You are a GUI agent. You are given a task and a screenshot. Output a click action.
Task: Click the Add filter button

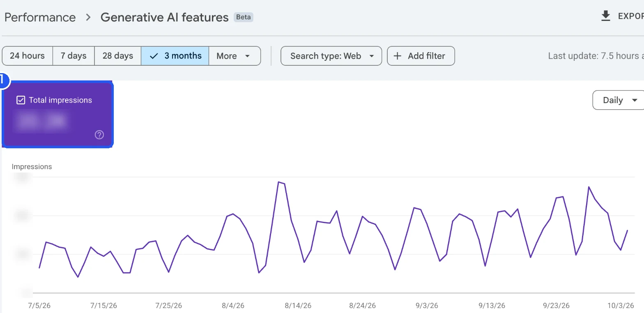click(x=421, y=56)
